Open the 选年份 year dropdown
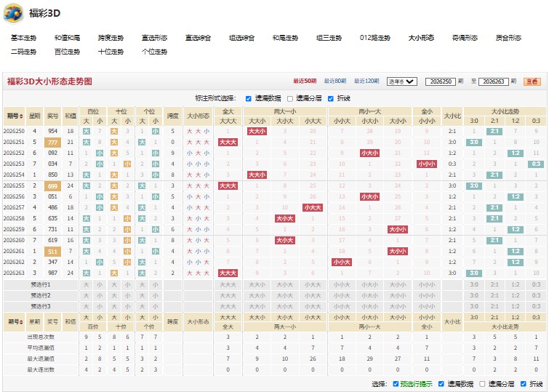Viewport: 549px width, 392px height. click(x=401, y=81)
